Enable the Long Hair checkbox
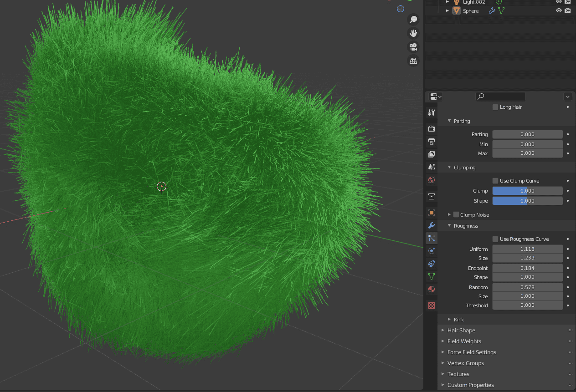Viewport: 576px width, 392px height. tap(495, 107)
